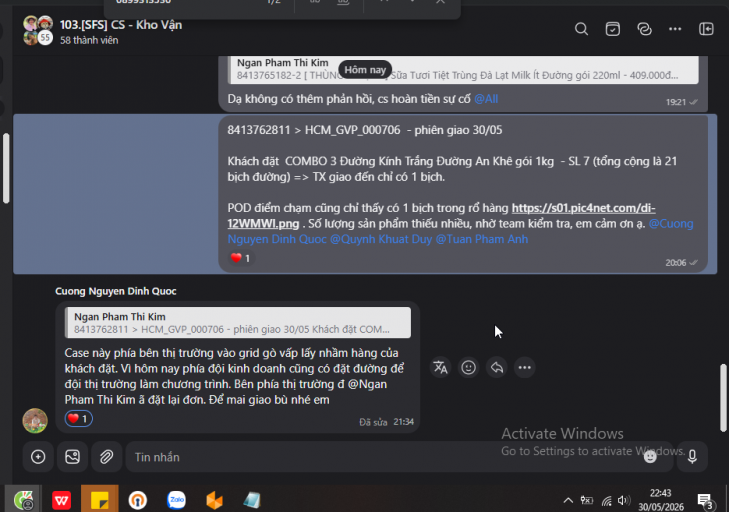
Task: Open the group calendar reminders icon
Action: coord(612,29)
